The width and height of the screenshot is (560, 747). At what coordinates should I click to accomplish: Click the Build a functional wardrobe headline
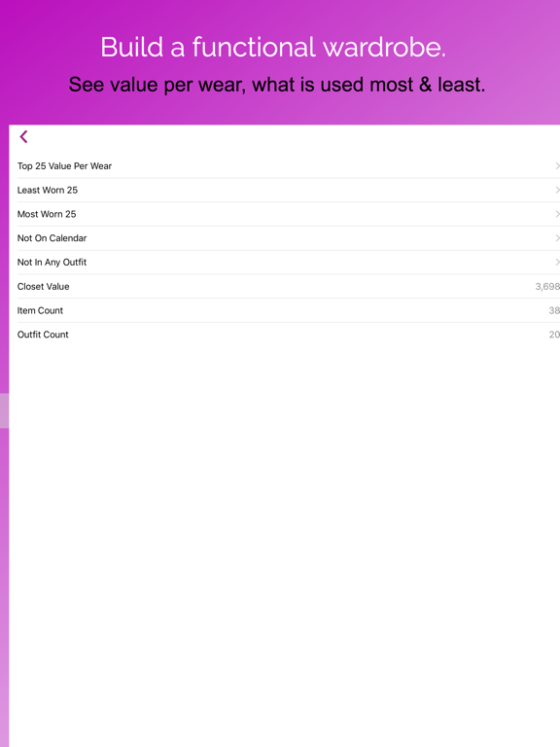click(x=273, y=47)
